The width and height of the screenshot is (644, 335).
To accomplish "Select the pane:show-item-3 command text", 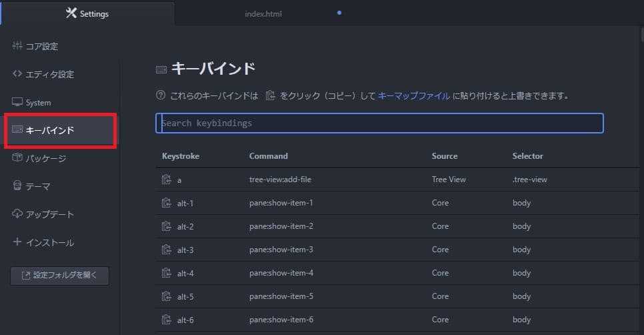I will click(x=281, y=250).
